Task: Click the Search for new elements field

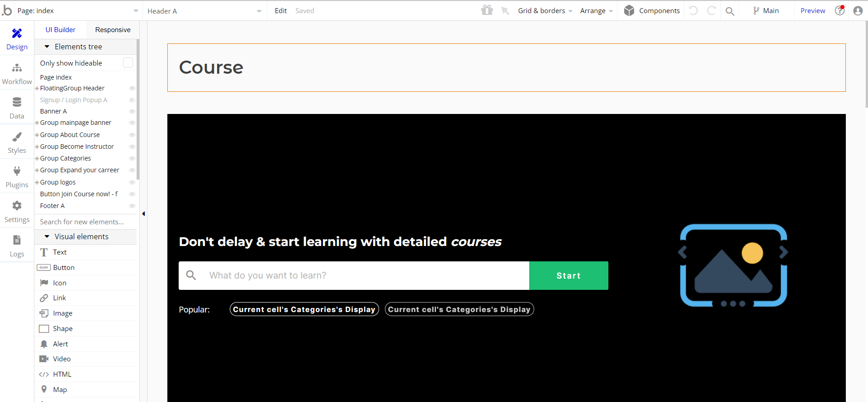Action: pos(85,222)
